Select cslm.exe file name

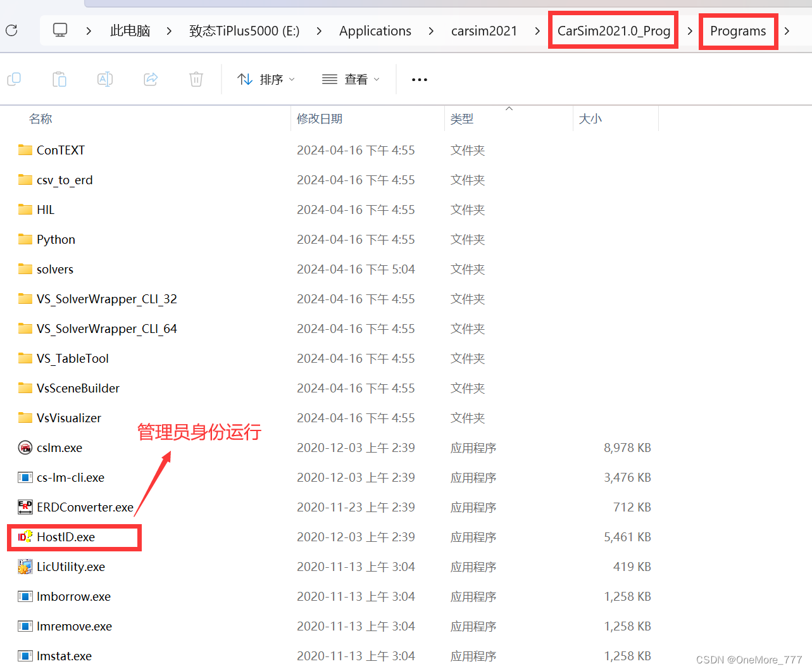(x=59, y=448)
